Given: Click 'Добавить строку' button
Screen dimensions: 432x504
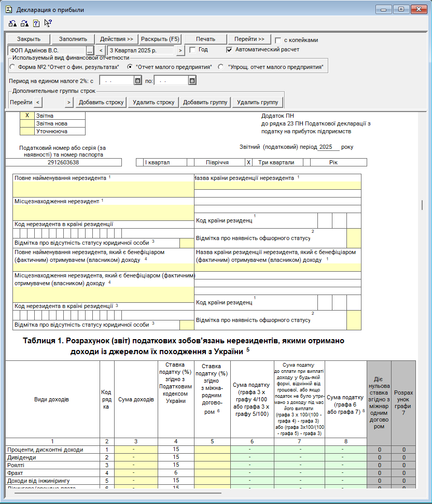Looking at the screenshot, I should tap(101, 102).
